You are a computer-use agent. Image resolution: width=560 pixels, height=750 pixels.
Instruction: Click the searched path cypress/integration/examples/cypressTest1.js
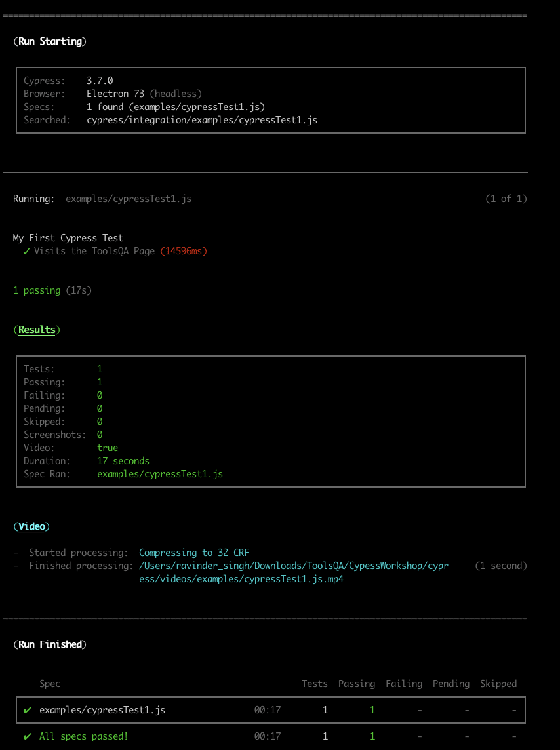point(202,120)
